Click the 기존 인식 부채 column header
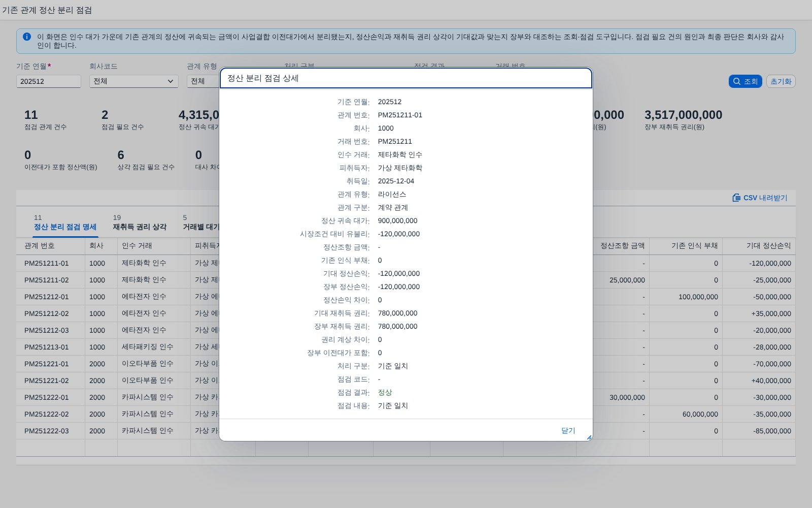This screenshot has width=812, height=508. coord(686,246)
